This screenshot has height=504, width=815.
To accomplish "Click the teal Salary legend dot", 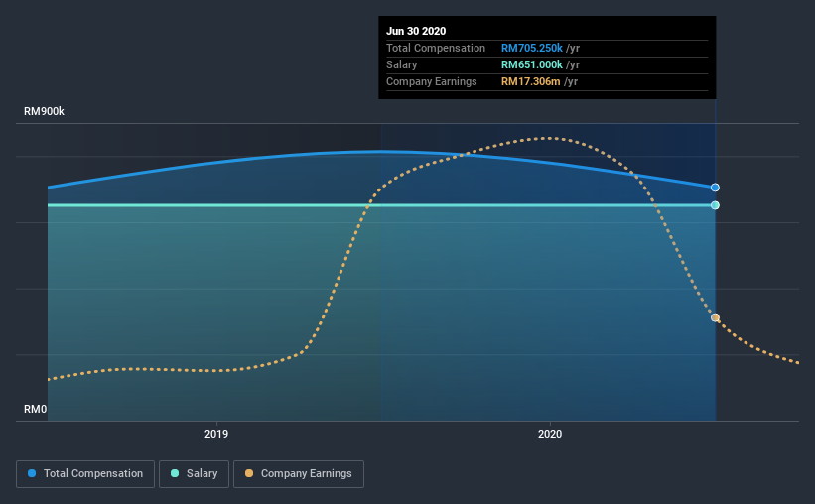I will coord(175,473).
